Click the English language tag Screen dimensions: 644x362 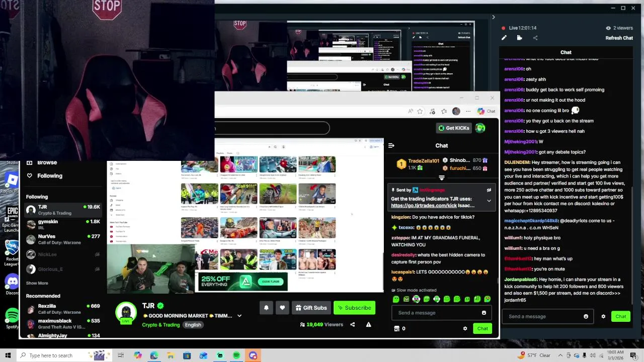pyautogui.click(x=193, y=325)
